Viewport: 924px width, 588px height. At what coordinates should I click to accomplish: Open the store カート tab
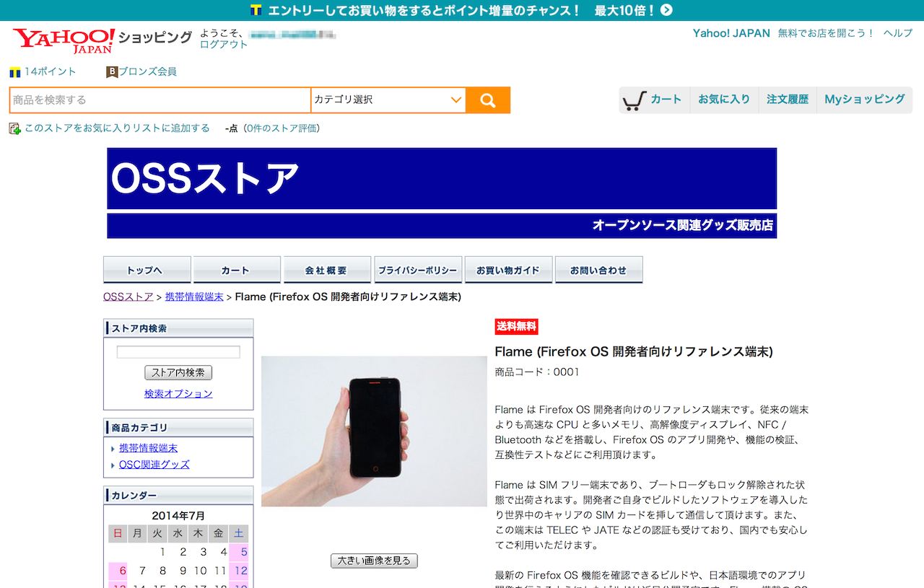coord(237,270)
